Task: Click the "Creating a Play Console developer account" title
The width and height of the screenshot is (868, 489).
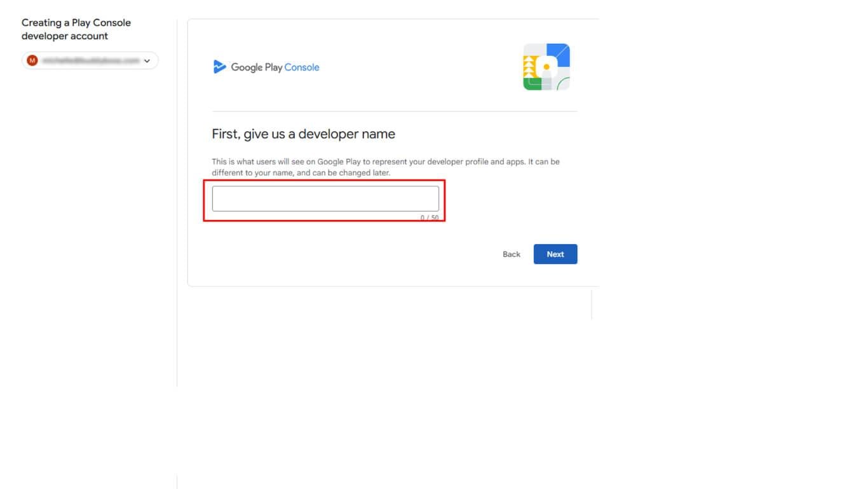Action: point(76,29)
